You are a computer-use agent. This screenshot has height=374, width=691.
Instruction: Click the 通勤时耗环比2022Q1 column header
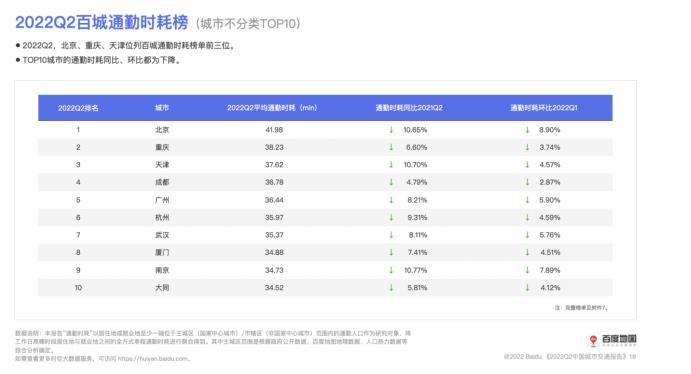point(544,108)
